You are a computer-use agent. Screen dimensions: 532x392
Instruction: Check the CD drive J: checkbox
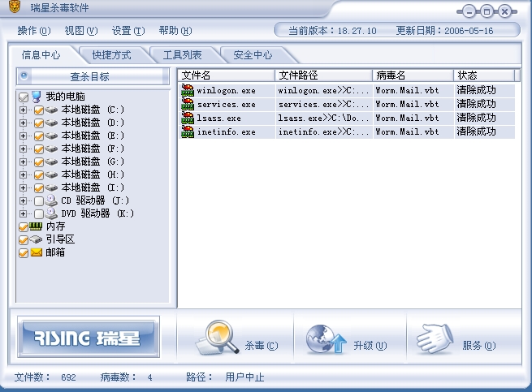(39, 201)
